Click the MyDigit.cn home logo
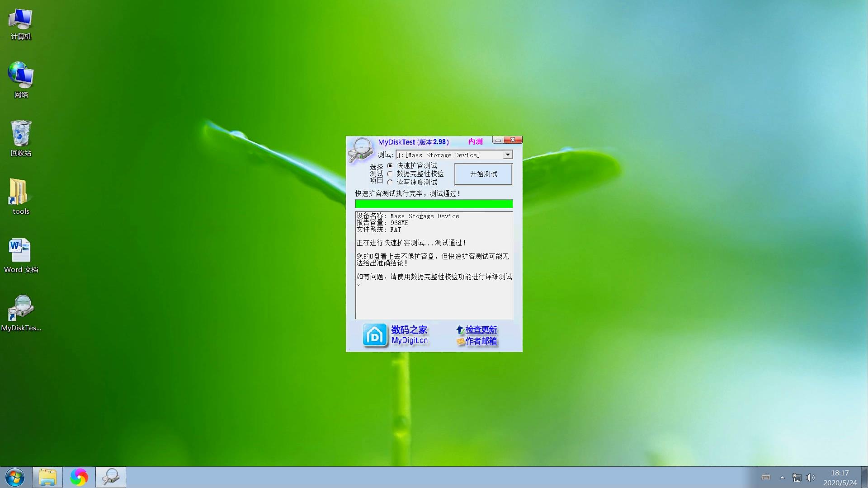Image resolution: width=868 pixels, height=488 pixels. (x=374, y=335)
